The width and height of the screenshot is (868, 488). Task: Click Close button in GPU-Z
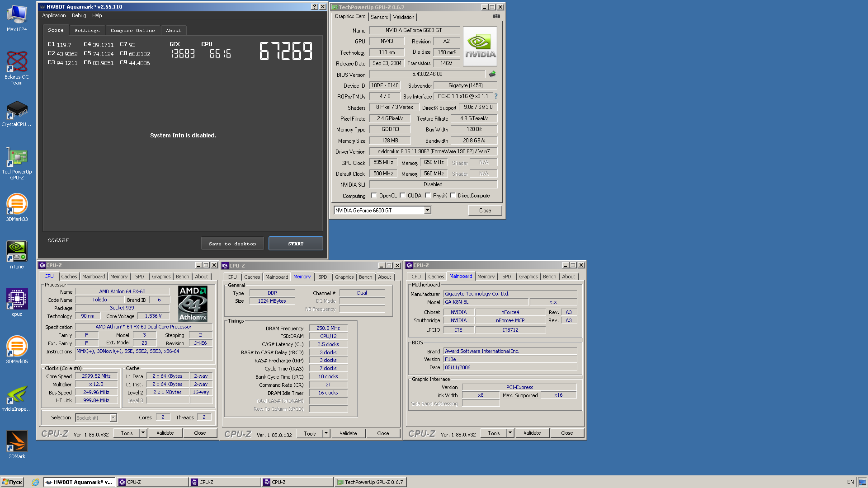[485, 211]
